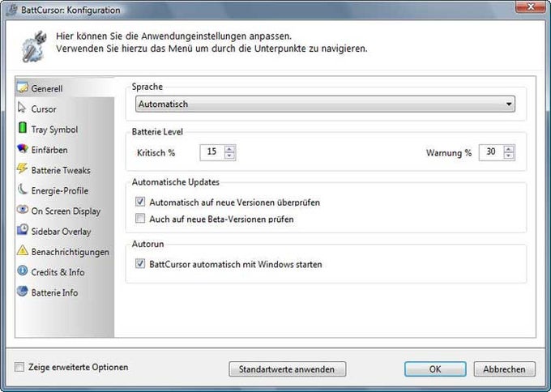Click the clock Sidebar Overlay icon

coord(22,230)
